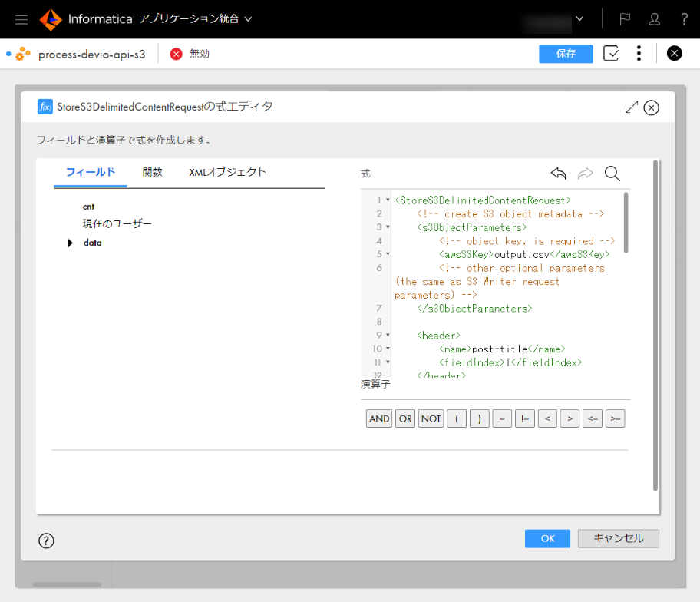The width and height of the screenshot is (700, 602).
Task: View notifications via the flag icon
Action: [624, 19]
